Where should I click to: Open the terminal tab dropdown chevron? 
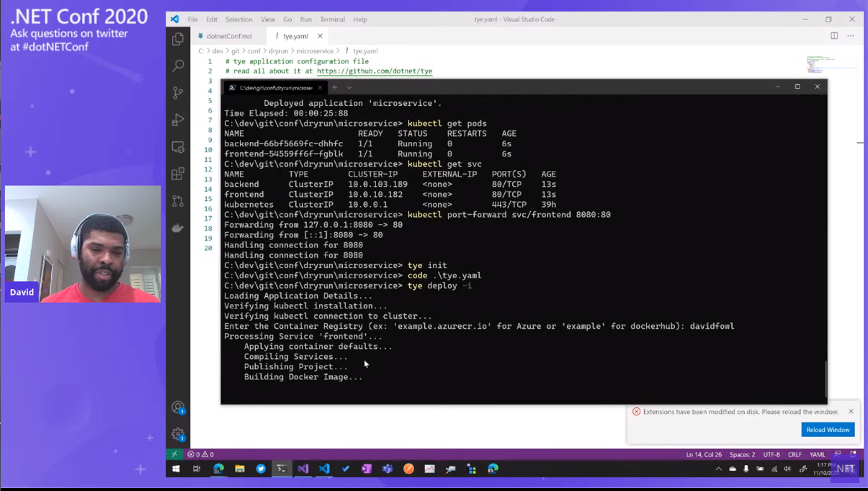(x=349, y=87)
